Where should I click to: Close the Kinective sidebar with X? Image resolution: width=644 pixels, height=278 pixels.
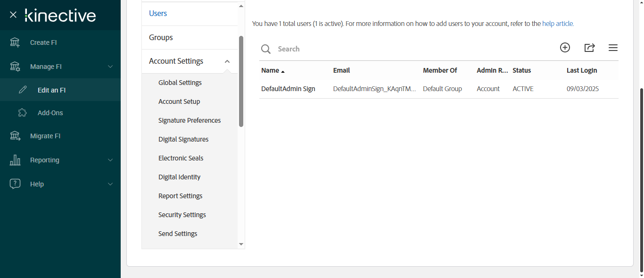tap(13, 15)
